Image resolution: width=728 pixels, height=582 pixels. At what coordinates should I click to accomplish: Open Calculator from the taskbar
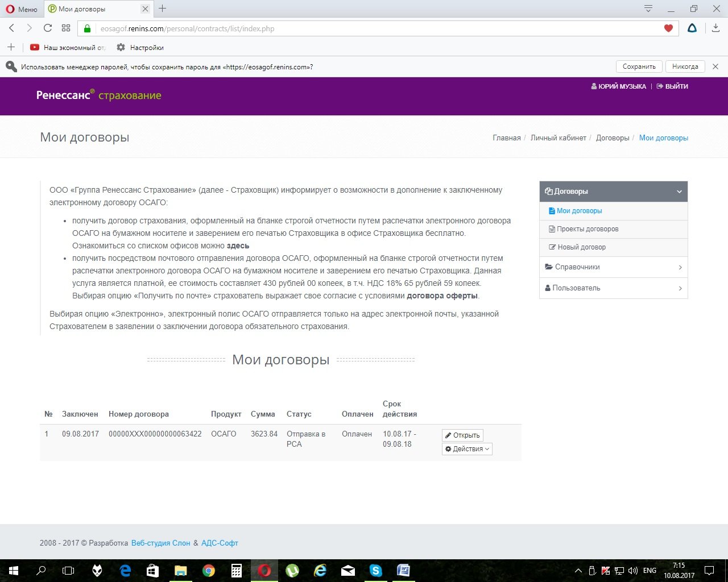click(237, 570)
